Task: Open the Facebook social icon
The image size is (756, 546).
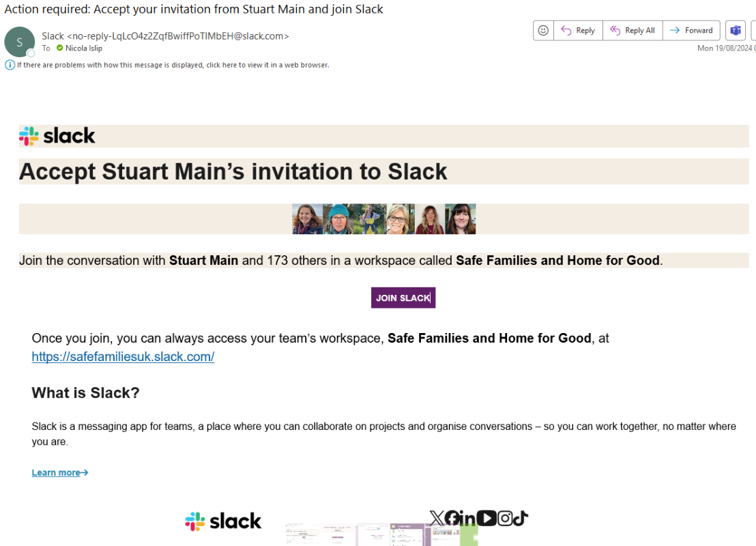Action: [x=452, y=519]
